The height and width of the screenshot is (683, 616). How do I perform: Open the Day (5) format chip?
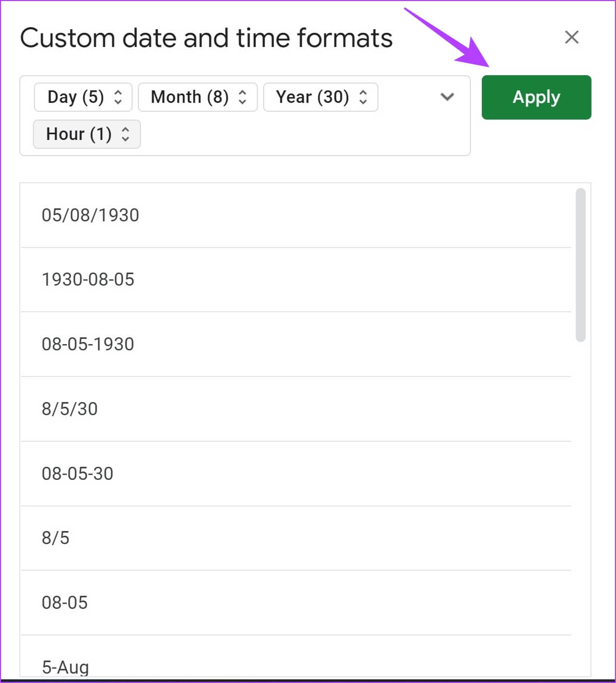76,97
